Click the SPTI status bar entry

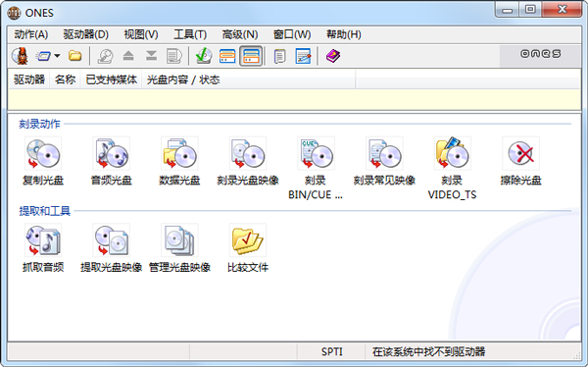click(331, 351)
